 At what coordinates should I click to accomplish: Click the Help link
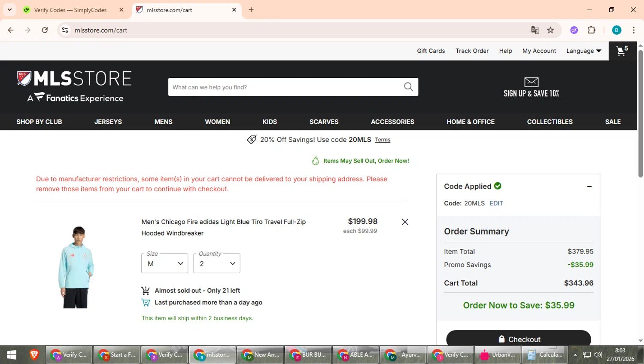coord(505,51)
